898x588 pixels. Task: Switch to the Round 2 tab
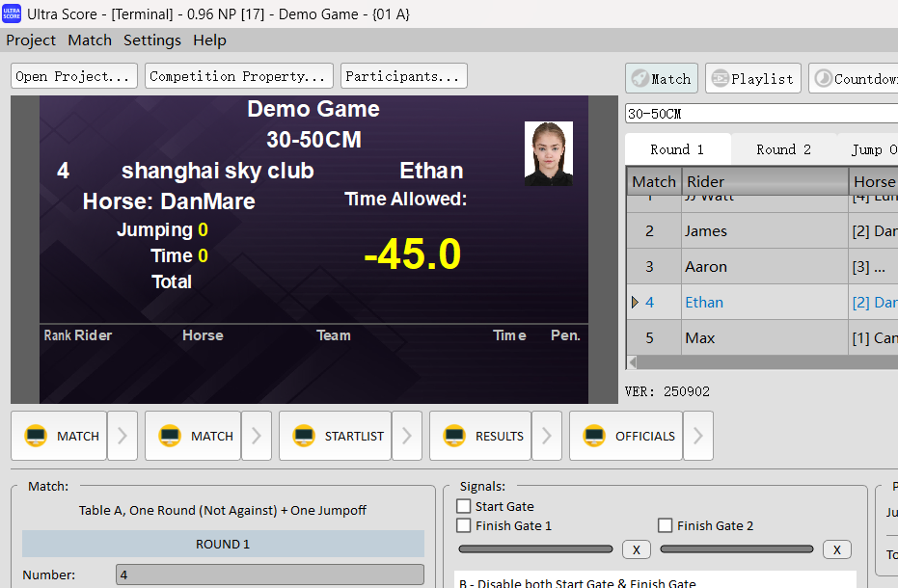pos(783,149)
